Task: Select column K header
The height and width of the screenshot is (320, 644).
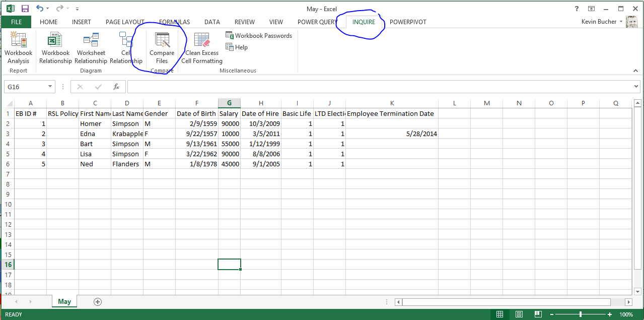Action: click(392, 103)
